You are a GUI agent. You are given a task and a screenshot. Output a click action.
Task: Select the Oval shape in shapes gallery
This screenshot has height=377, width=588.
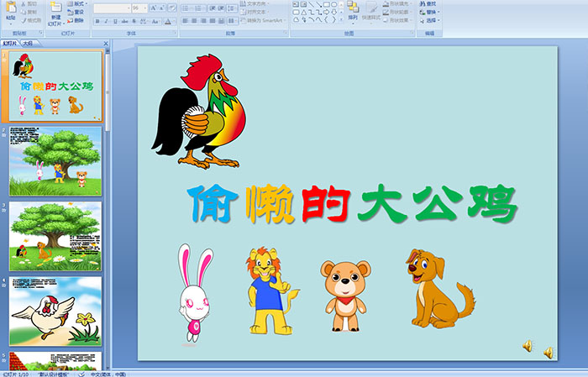point(334,4)
